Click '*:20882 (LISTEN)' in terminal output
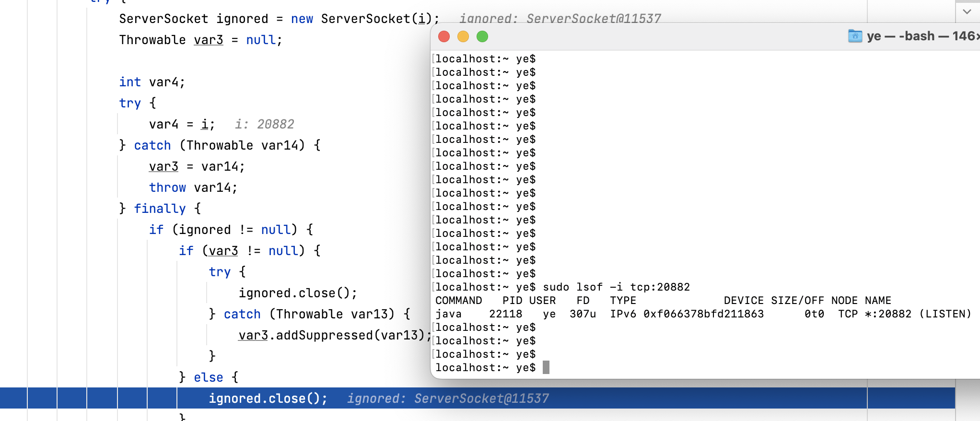Image resolution: width=980 pixels, height=421 pixels. pyautogui.click(x=918, y=314)
